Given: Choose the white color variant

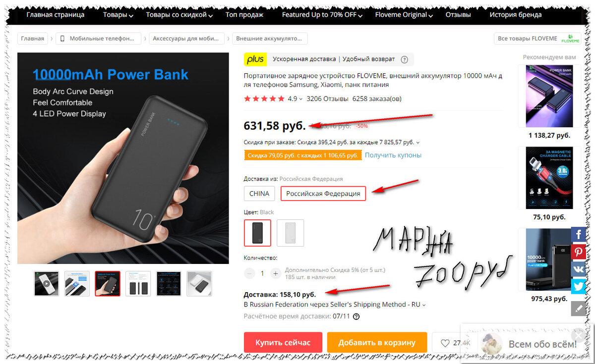Looking at the screenshot, I should [x=290, y=233].
